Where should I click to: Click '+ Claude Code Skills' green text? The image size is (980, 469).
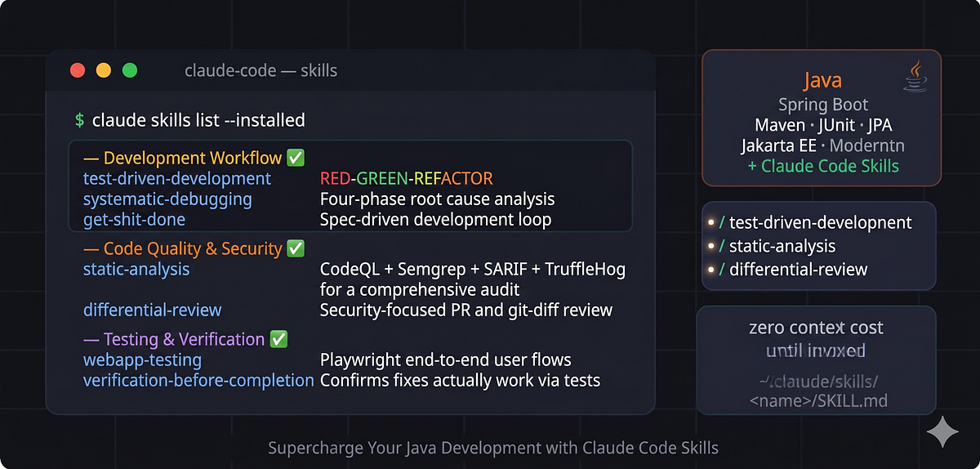tap(822, 166)
